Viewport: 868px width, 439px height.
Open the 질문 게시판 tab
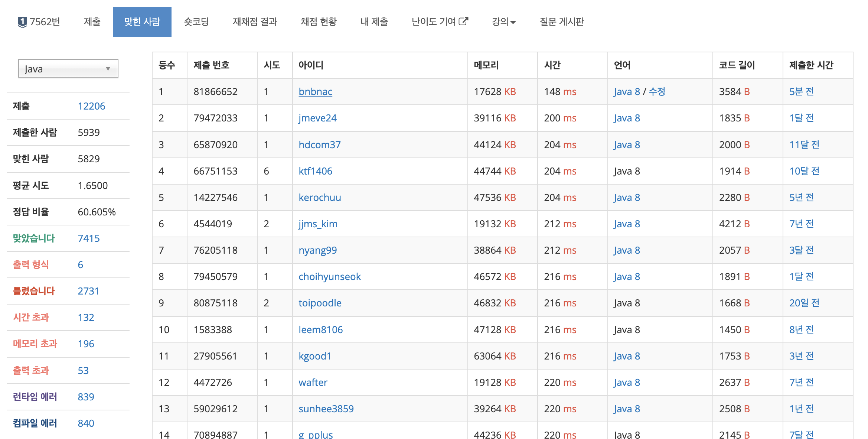pos(562,22)
